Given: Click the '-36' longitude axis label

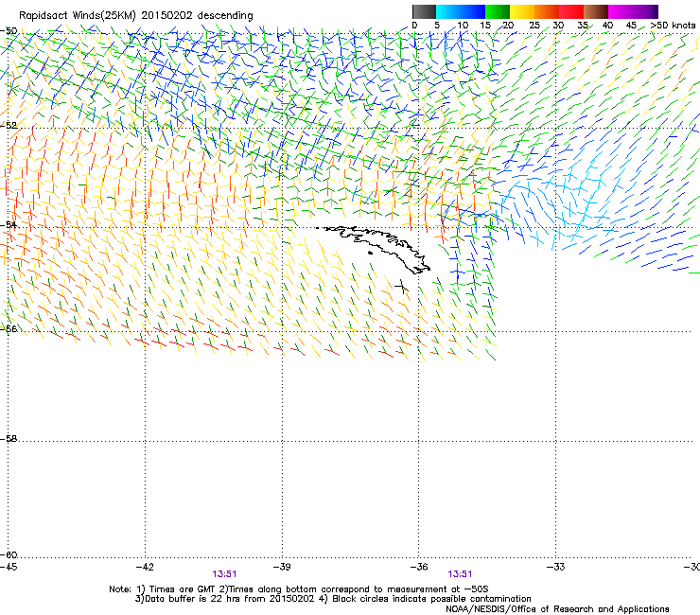Looking at the screenshot, I should (419, 567).
